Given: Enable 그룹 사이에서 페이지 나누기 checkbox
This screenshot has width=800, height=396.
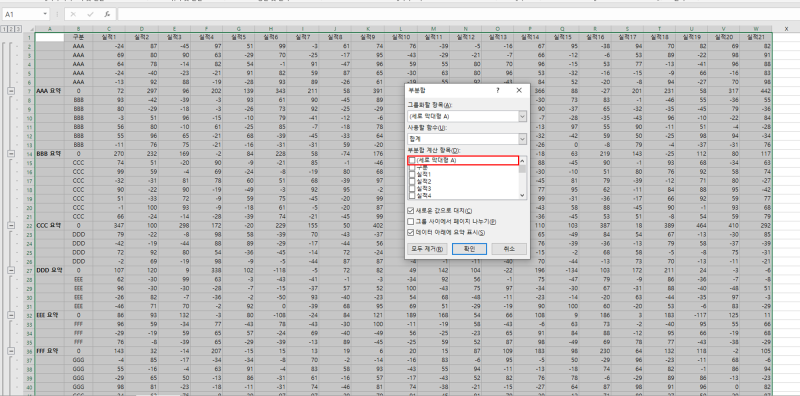Looking at the screenshot, I should tap(411, 221).
